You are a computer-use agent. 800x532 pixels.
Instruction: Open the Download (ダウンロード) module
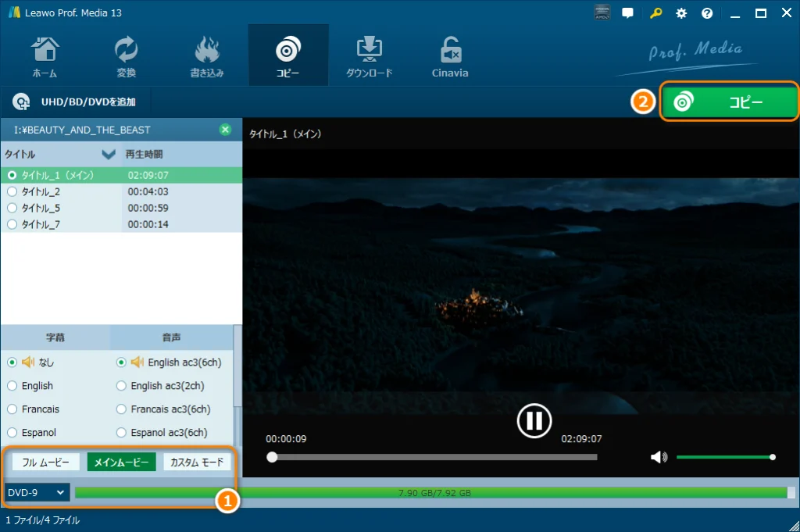(369, 56)
